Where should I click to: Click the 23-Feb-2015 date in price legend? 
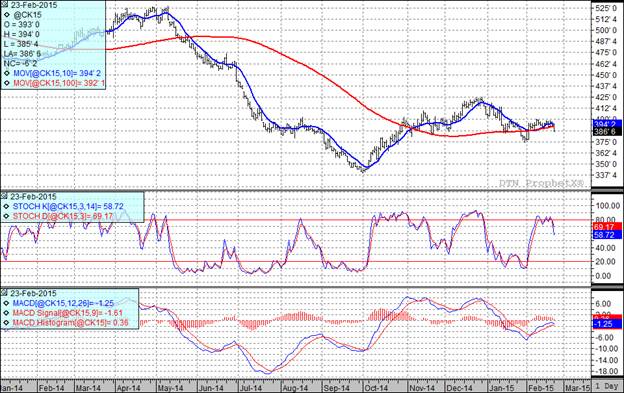(33, 5)
